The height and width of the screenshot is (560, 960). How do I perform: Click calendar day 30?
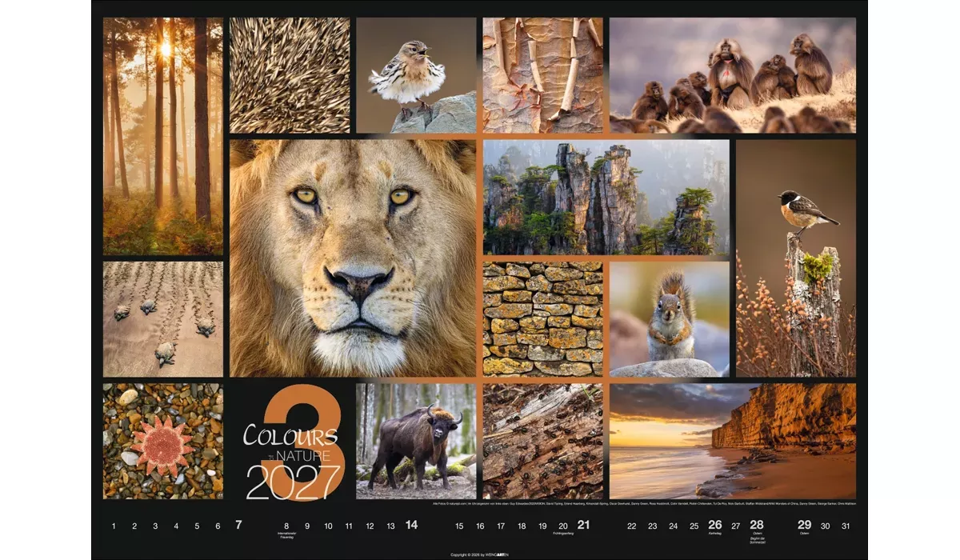[826, 526]
